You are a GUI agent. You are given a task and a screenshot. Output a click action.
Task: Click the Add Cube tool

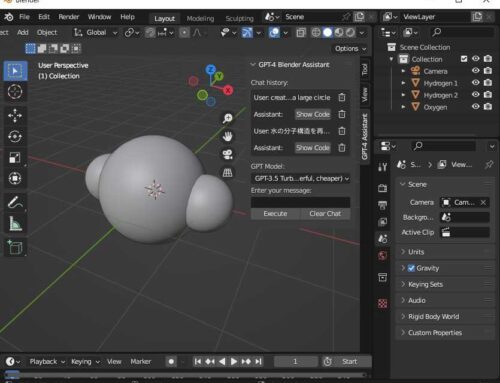(x=15, y=247)
